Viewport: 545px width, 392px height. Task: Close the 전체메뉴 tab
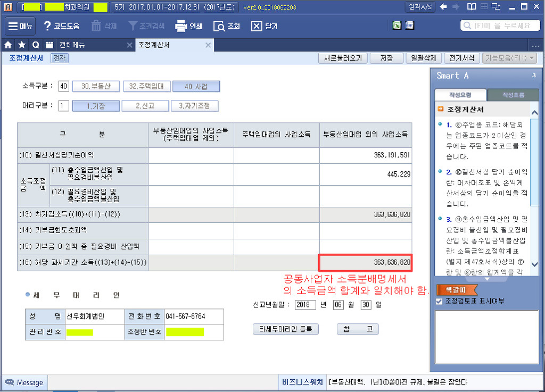(x=129, y=45)
